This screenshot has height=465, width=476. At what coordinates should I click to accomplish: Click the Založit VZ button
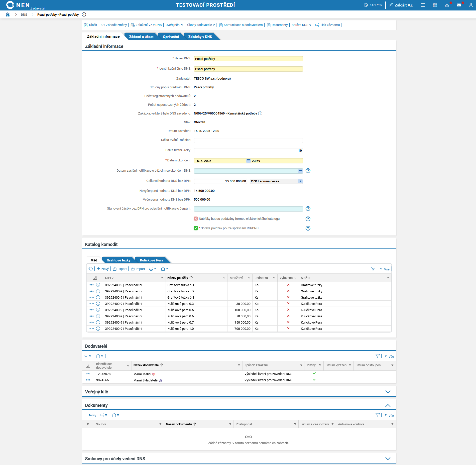pos(401,5)
